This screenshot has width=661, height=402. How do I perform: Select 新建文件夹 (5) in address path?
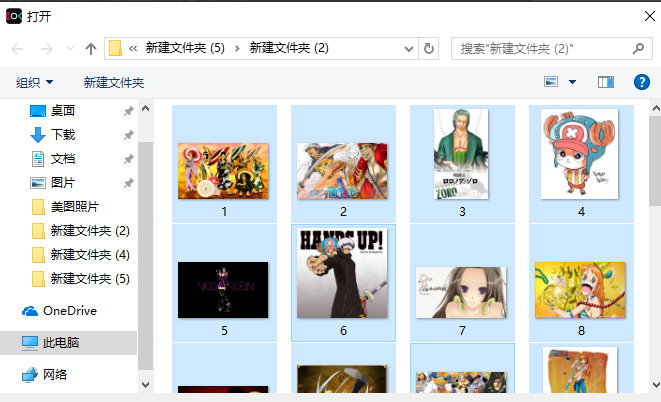(x=185, y=48)
